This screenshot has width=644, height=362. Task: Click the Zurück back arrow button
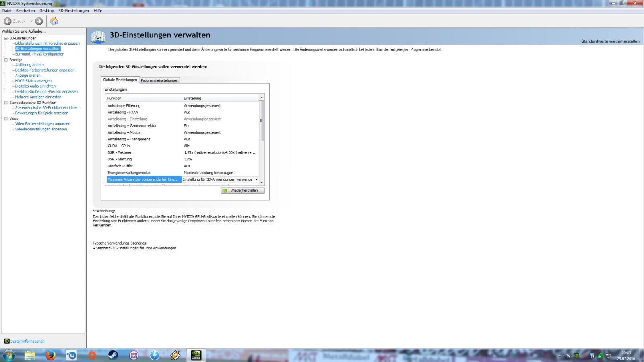click(x=8, y=21)
